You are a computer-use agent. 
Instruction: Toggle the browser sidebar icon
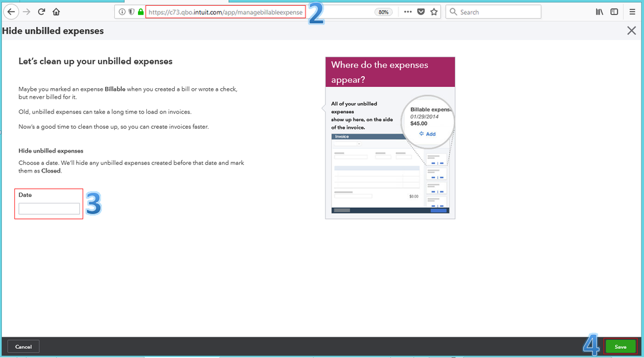[x=614, y=12]
